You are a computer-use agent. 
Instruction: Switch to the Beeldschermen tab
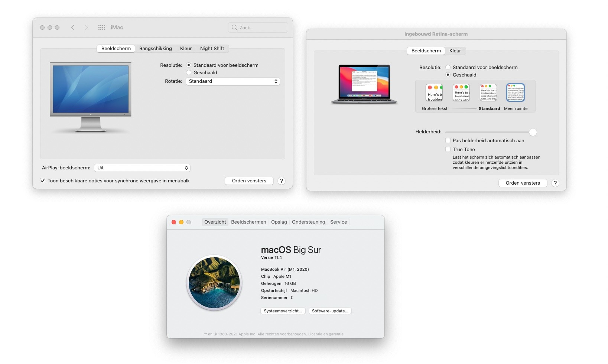pyautogui.click(x=248, y=222)
